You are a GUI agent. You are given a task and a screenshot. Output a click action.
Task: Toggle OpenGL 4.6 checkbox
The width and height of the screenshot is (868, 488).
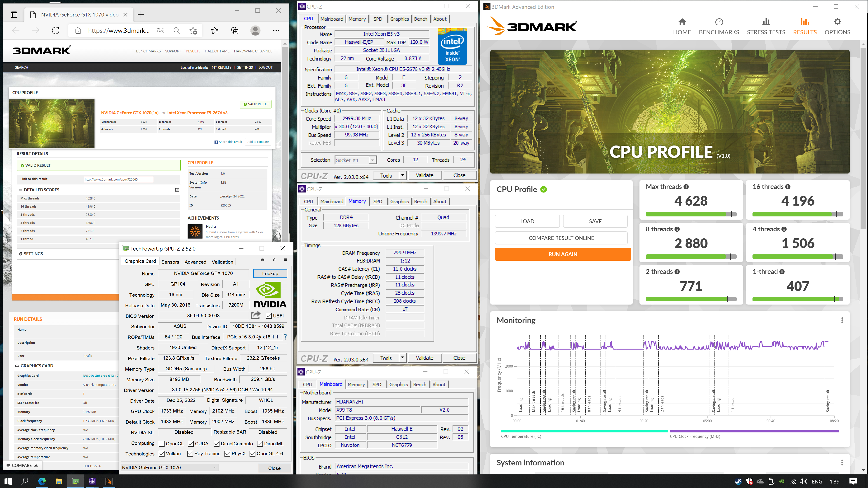(252, 454)
